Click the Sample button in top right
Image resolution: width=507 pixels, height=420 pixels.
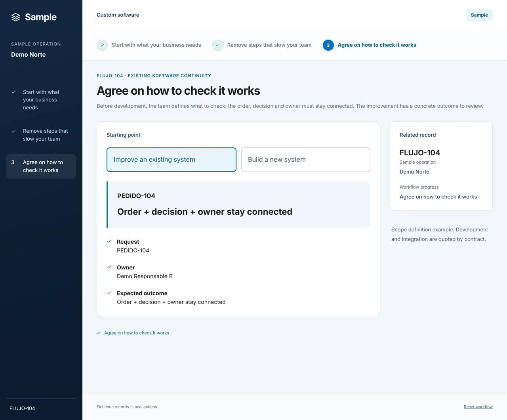click(x=479, y=15)
